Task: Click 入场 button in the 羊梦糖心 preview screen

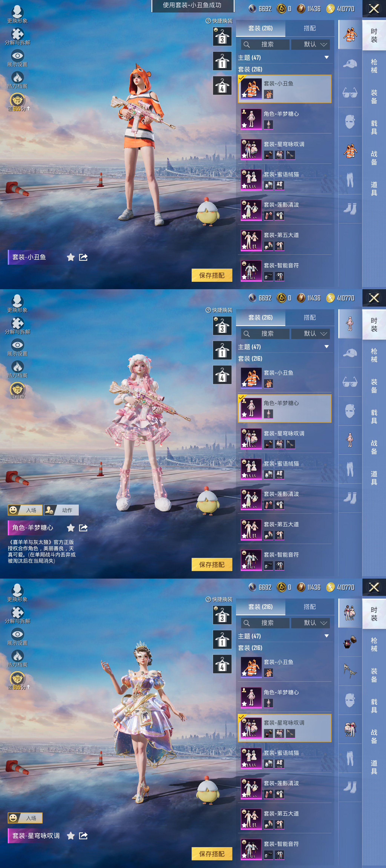Action: (x=25, y=510)
